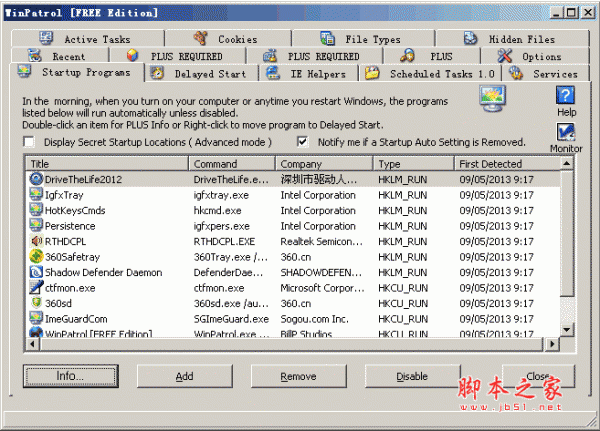Screen dimensions: 600x431
Task: Select the ImeGuardCom entry icon
Action: (x=36, y=318)
